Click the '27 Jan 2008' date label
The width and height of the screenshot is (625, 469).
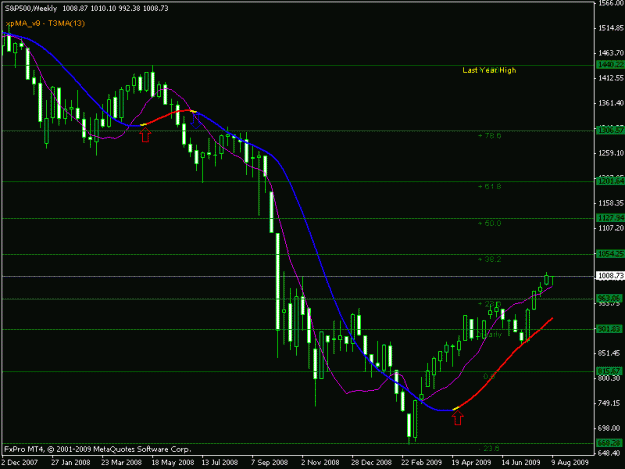[x=71, y=463]
